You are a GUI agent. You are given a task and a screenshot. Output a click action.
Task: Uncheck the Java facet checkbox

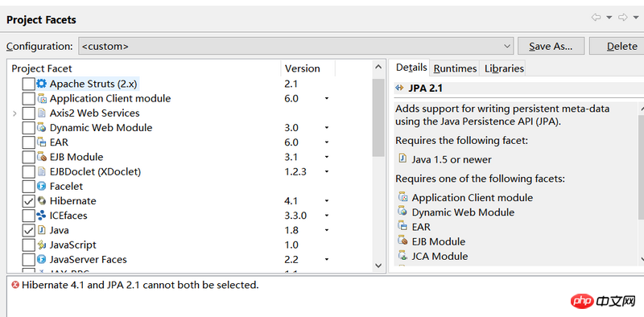coord(28,230)
